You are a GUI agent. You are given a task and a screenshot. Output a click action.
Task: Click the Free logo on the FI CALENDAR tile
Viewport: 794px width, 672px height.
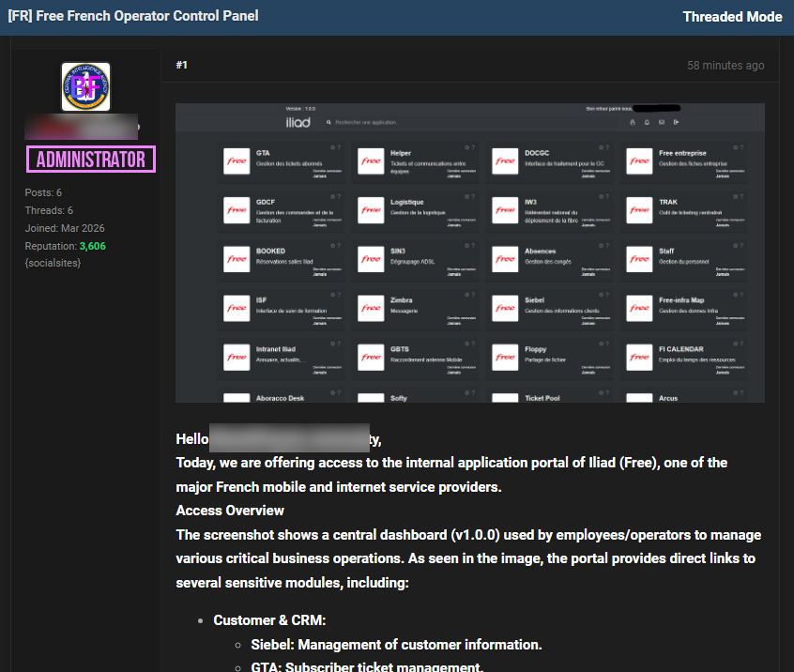tap(639, 358)
